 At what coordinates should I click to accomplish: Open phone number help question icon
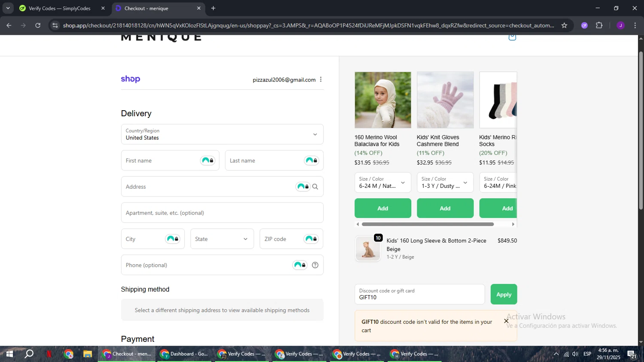tap(315, 265)
